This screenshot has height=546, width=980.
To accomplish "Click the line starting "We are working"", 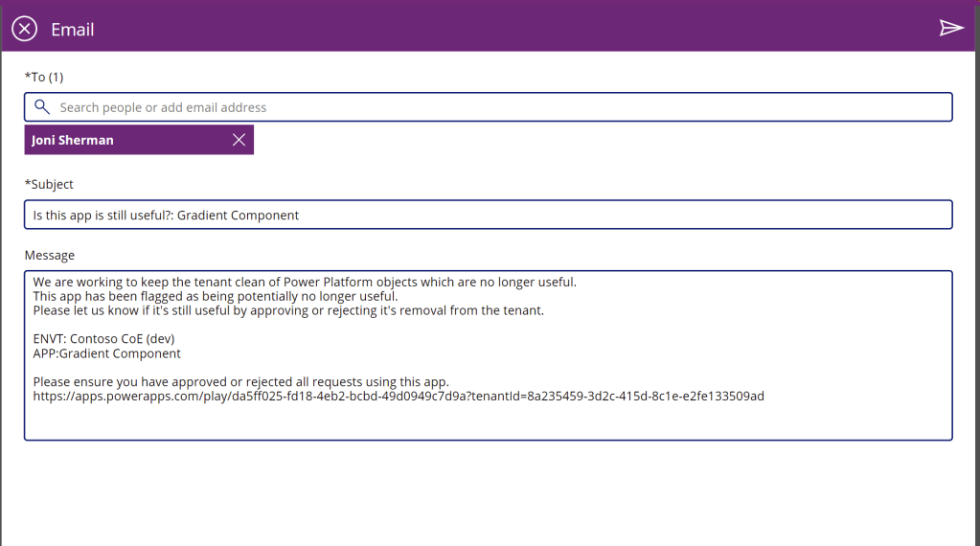I will pyautogui.click(x=304, y=282).
